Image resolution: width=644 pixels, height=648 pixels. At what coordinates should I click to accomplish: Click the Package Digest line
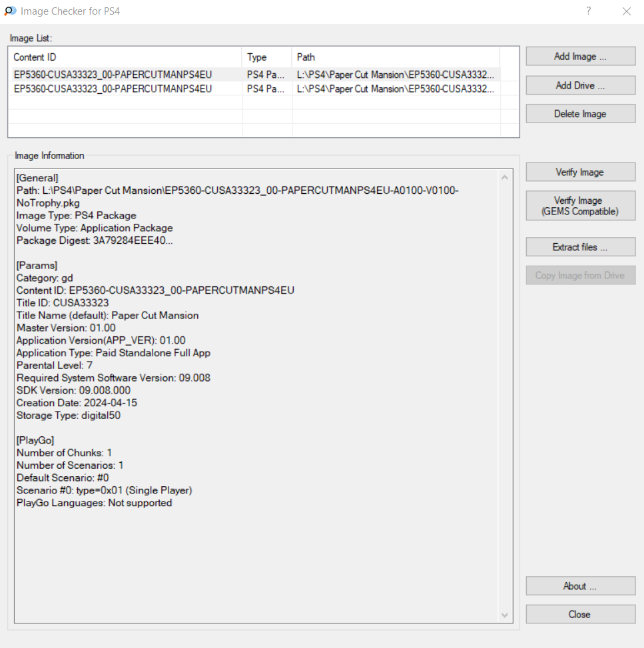[x=95, y=240]
